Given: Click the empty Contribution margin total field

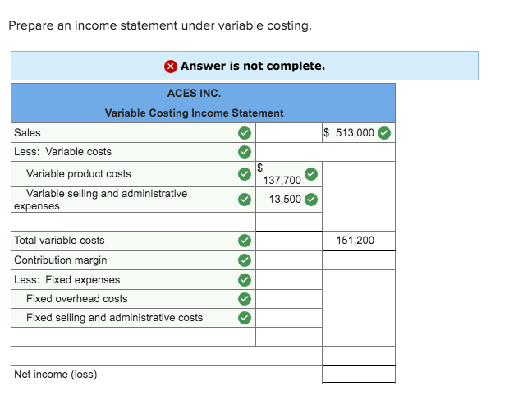Looking at the screenshot, I should [359, 260].
